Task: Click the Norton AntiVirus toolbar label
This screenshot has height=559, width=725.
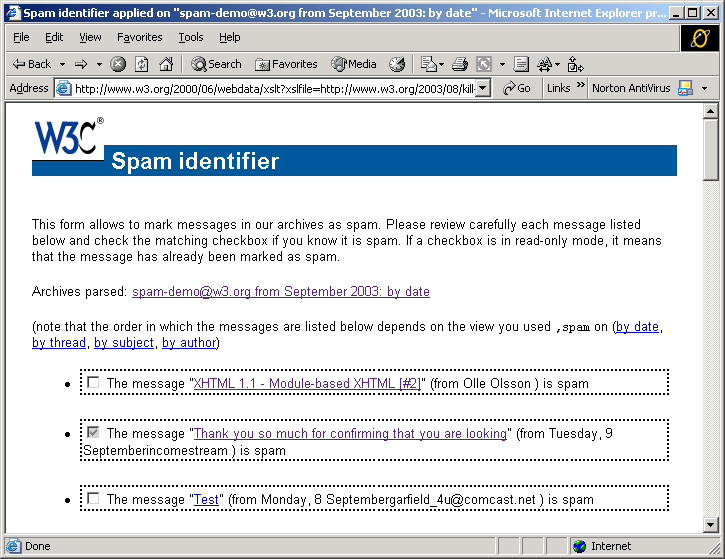Action: (x=631, y=88)
